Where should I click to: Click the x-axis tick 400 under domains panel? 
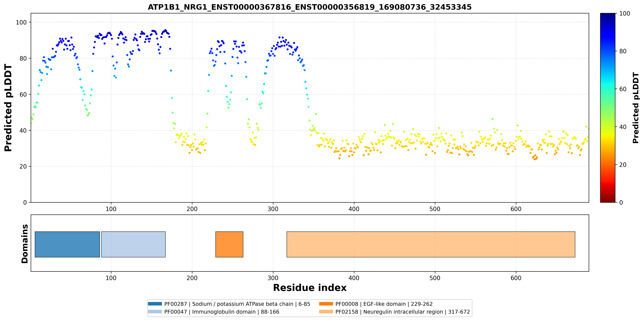354,278
